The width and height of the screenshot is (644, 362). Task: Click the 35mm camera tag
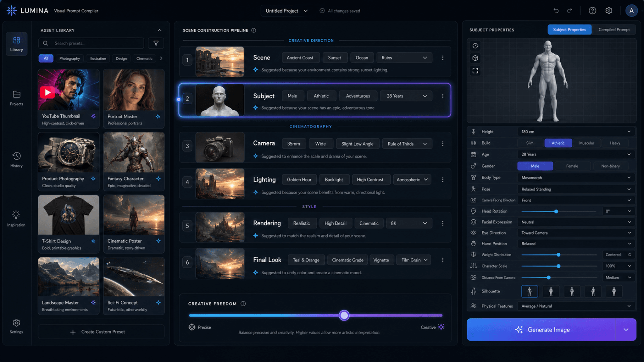click(293, 144)
